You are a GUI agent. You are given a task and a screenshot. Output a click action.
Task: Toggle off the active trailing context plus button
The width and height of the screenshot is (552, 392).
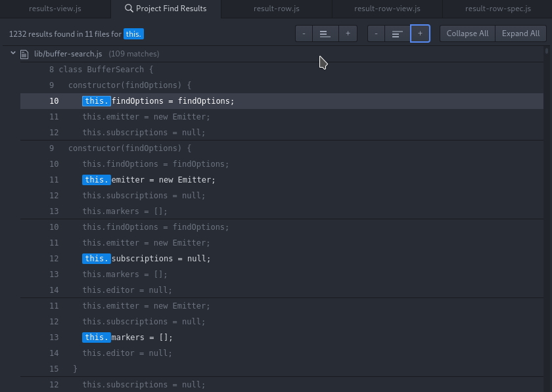[420, 33]
